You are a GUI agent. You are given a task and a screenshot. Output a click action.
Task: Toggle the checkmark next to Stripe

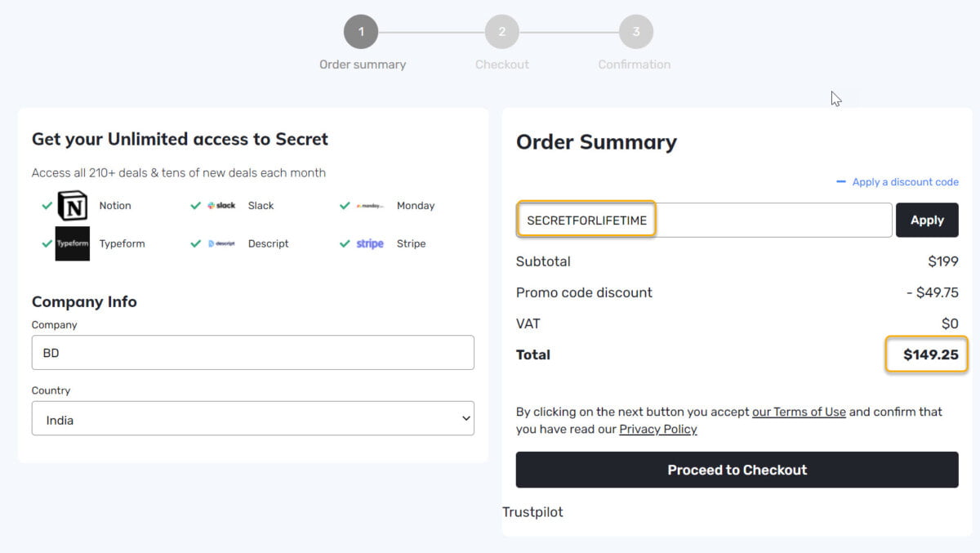point(344,243)
